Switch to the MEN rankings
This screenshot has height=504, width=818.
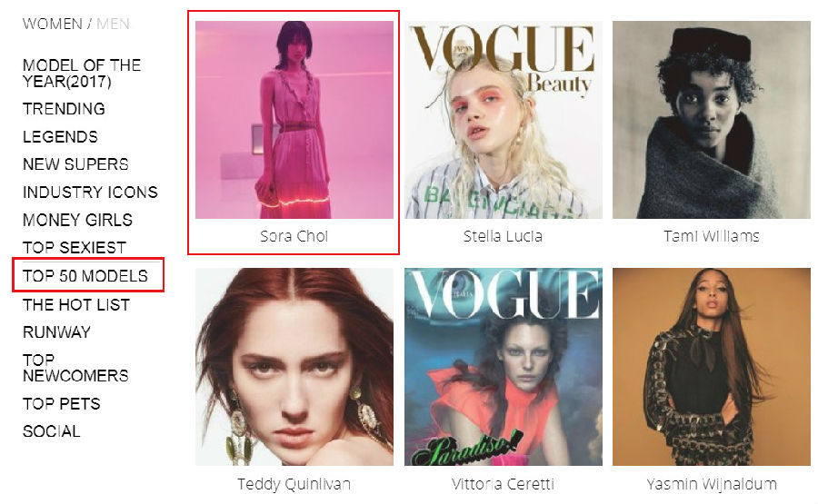tap(113, 24)
